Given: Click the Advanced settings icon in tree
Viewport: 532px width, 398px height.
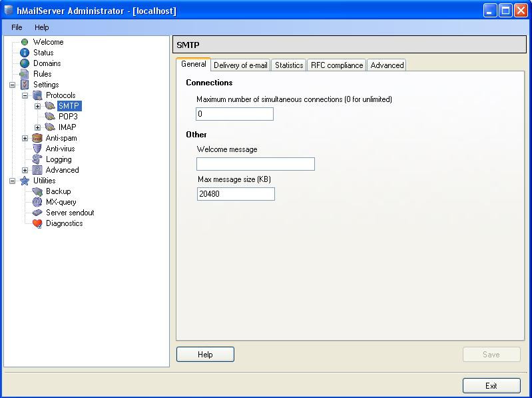Looking at the screenshot, I should 37,170.
